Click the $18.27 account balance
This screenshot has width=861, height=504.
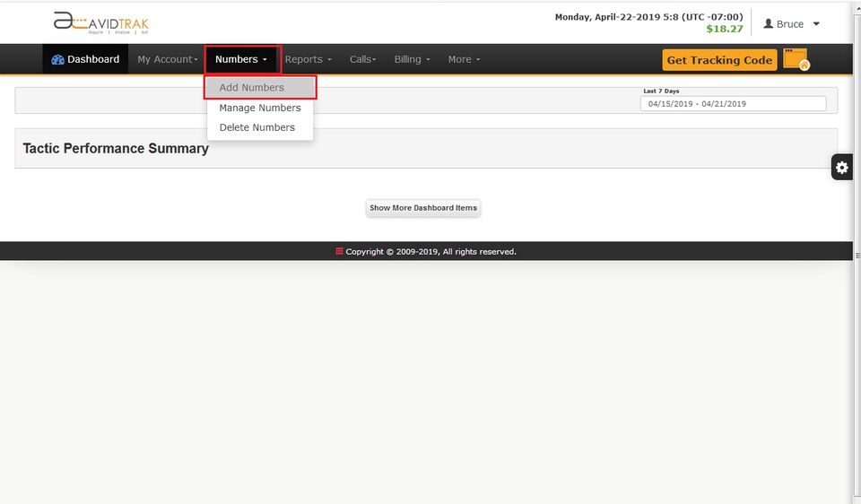pos(725,29)
